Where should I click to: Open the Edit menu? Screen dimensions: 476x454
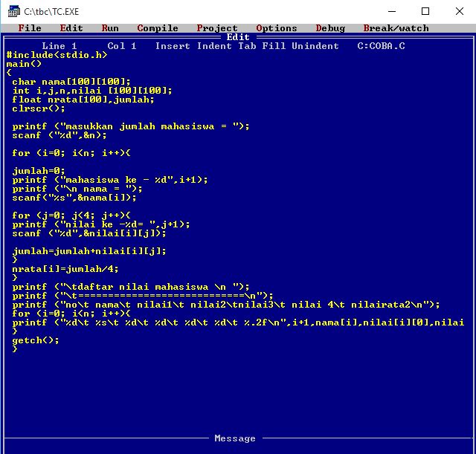click(71, 28)
